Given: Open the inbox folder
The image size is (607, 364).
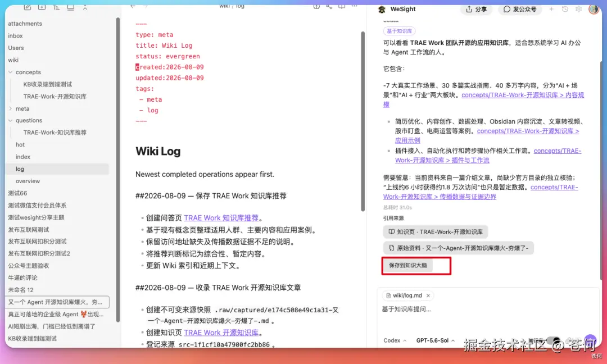Looking at the screenshot, I should (x=16, y=35).
